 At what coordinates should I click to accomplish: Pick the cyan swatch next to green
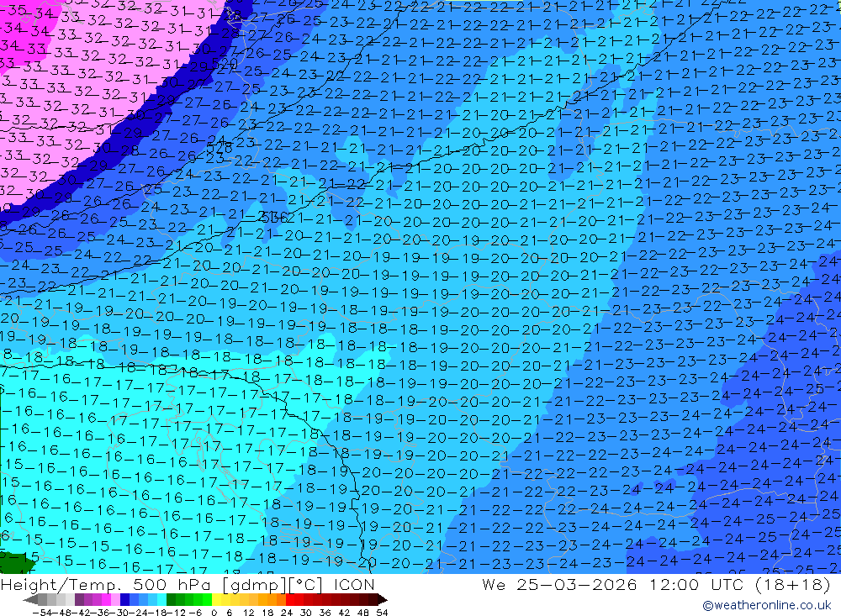click(x=161, y=600)
